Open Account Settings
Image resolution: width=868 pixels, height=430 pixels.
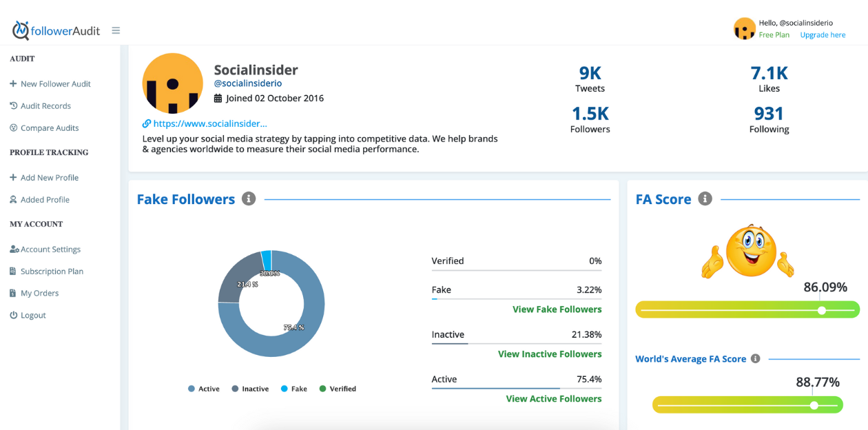(50, 249)
